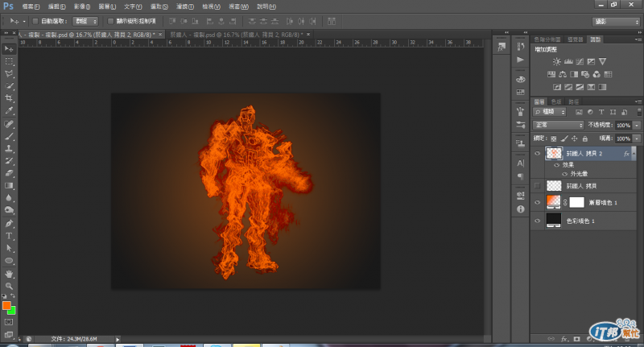
Task: Open the Image menu (影像)
Action: (82, 6)
